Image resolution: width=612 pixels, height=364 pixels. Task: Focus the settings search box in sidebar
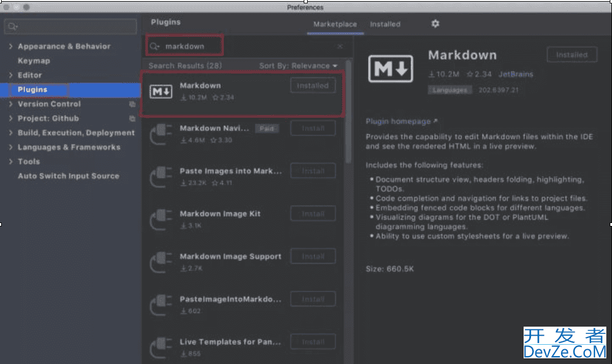point(71,27)
